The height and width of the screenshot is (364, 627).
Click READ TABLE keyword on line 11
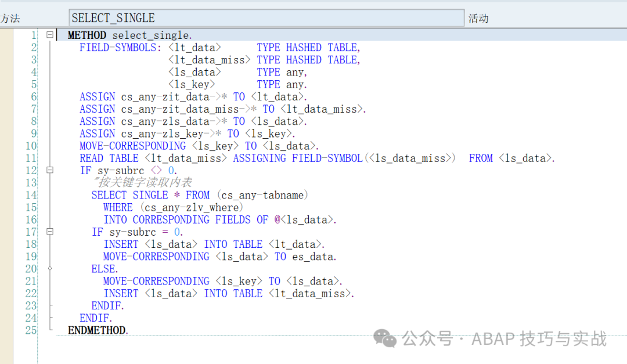coord(109,158)
